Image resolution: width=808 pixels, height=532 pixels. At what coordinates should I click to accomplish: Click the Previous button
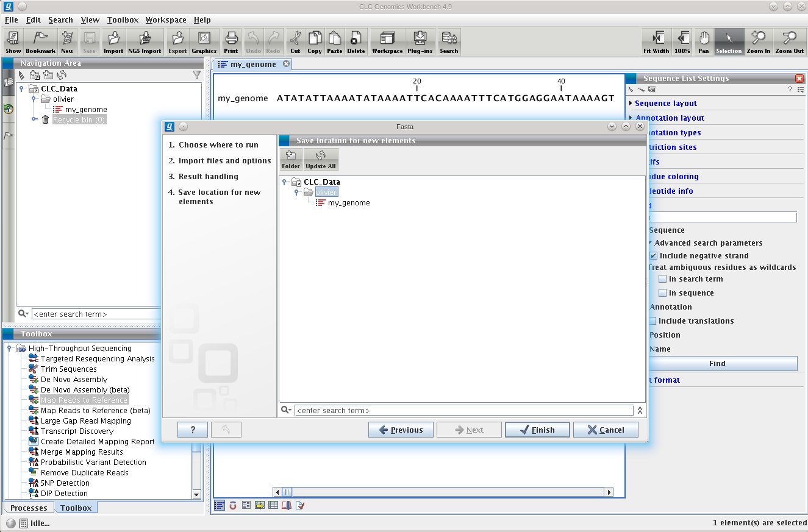401,430
